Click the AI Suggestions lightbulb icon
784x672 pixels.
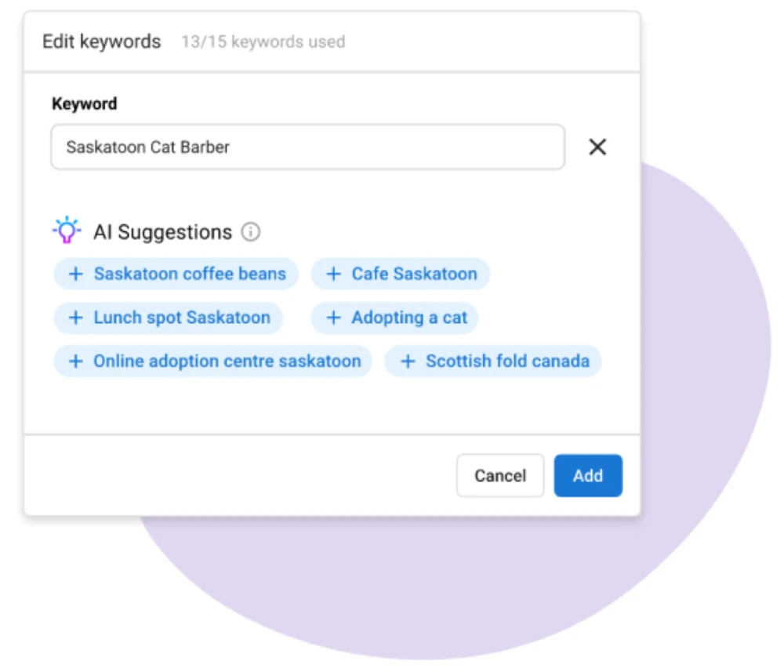(67, 231)
